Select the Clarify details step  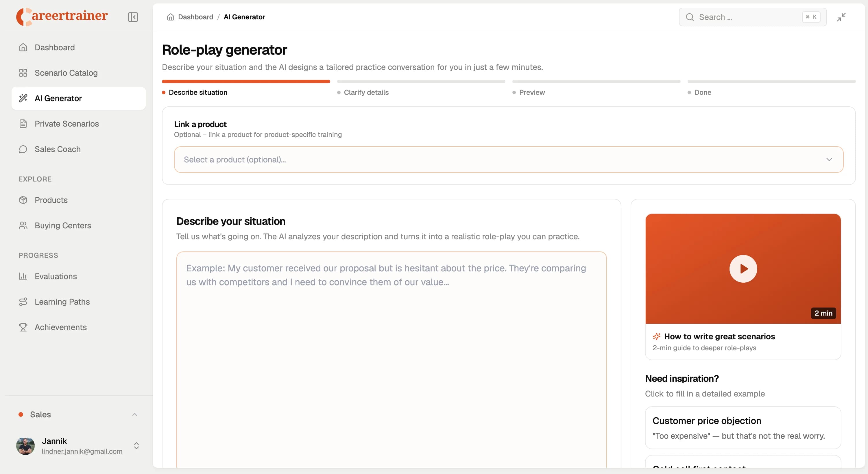coord(366,92)
